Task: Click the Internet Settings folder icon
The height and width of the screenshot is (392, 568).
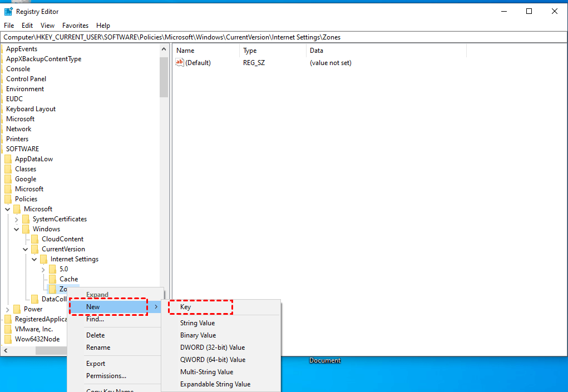Action: 43,259
